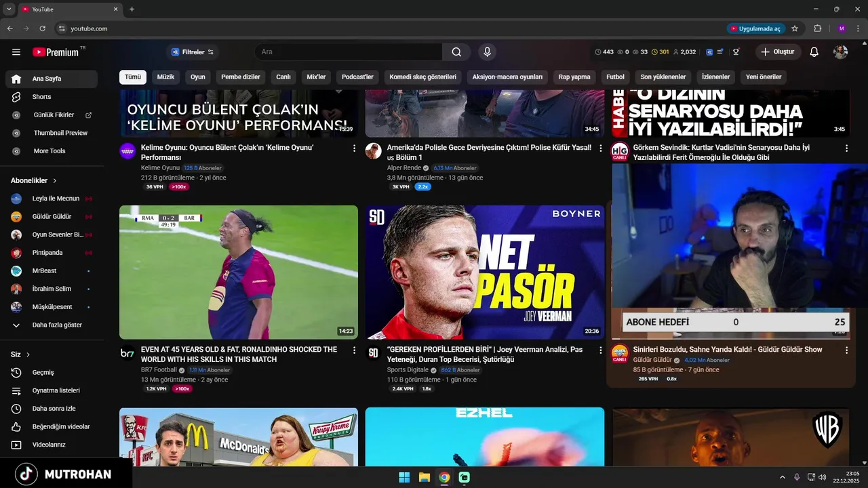Select the Müzik filter chip

(165, 77)
